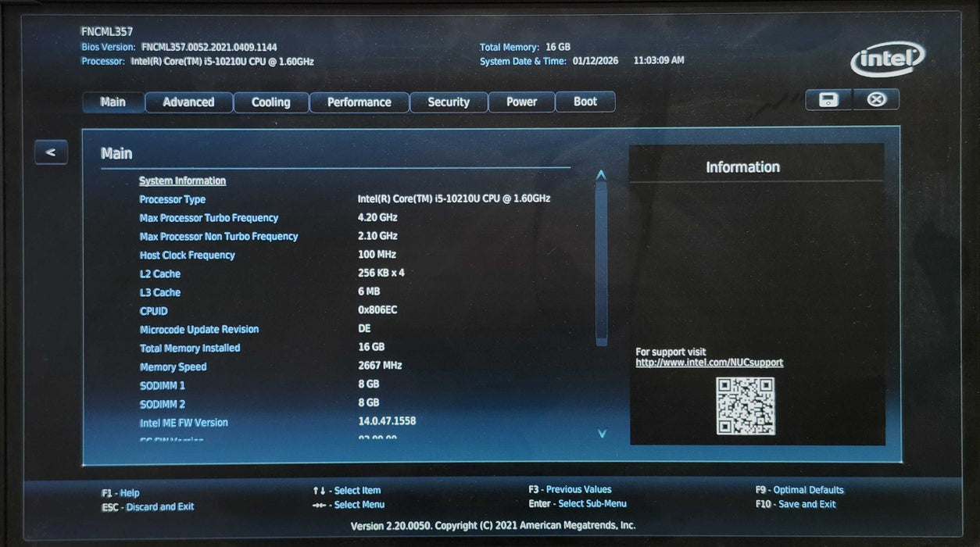Open the Power tab
The width and height of the screenshot is (980, 547).
(521, 102)
